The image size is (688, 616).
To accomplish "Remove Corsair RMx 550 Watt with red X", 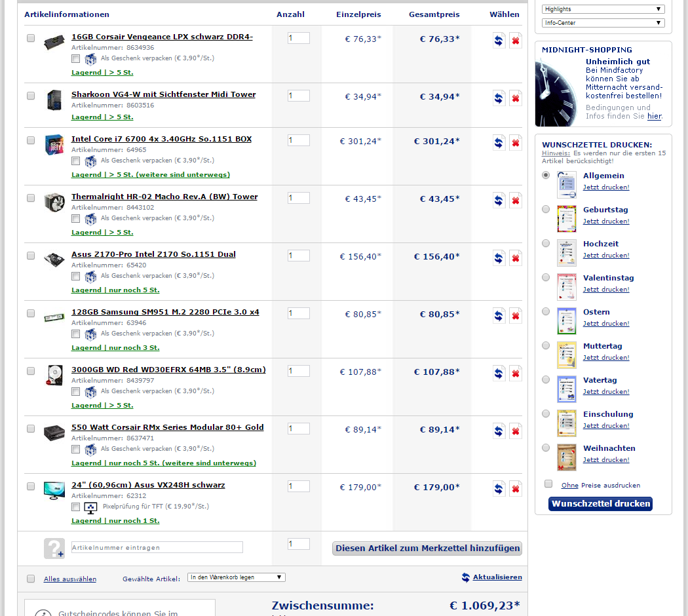I will point(516,431).
